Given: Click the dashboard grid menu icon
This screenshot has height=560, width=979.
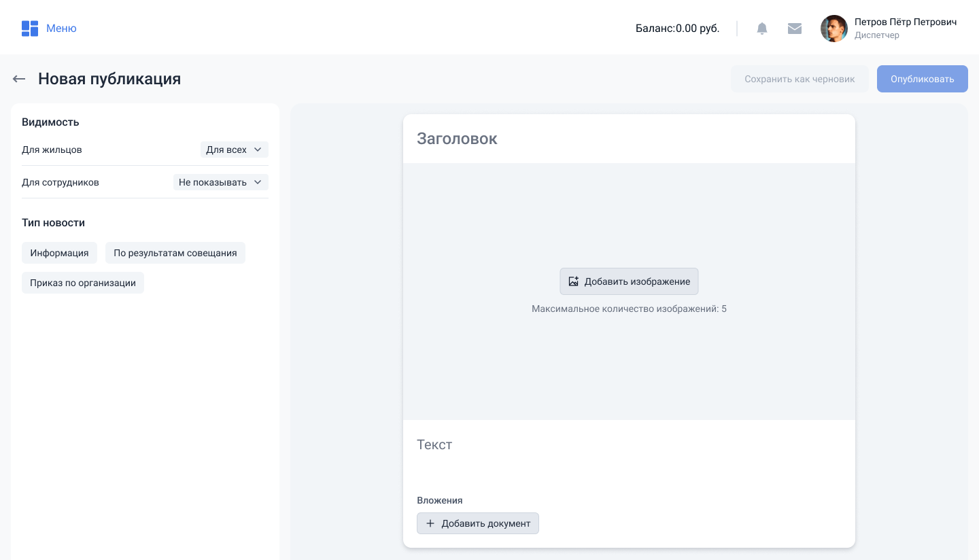Looking at the screenshot, I should click(29, 29).
